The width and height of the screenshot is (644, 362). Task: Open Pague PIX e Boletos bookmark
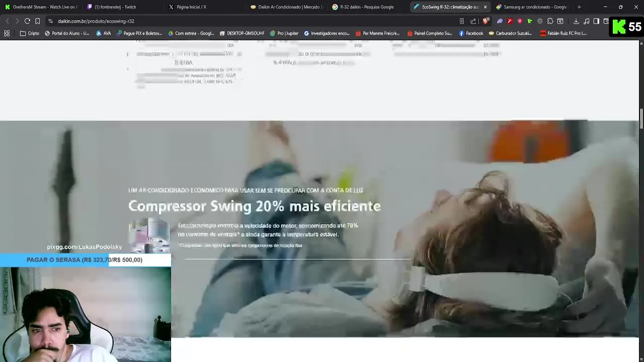click(139, 33)
